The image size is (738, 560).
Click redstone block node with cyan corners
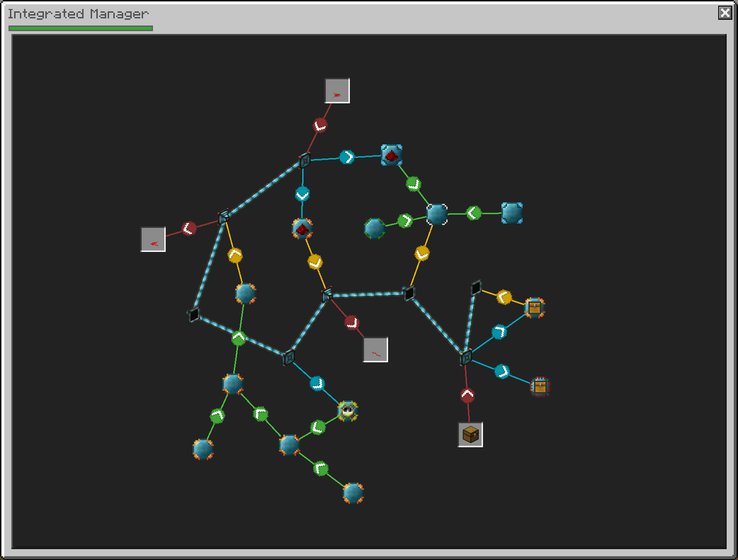click(x=392, y=156)
